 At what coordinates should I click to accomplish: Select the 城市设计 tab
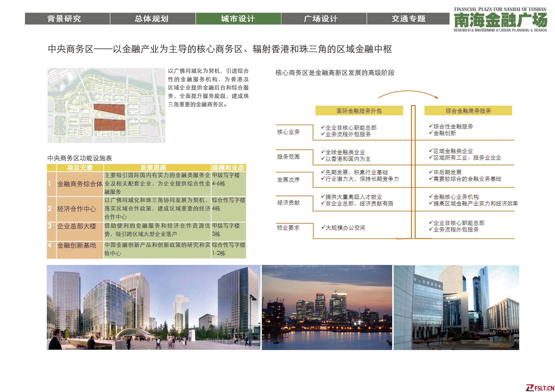click(x=238, y=19)
